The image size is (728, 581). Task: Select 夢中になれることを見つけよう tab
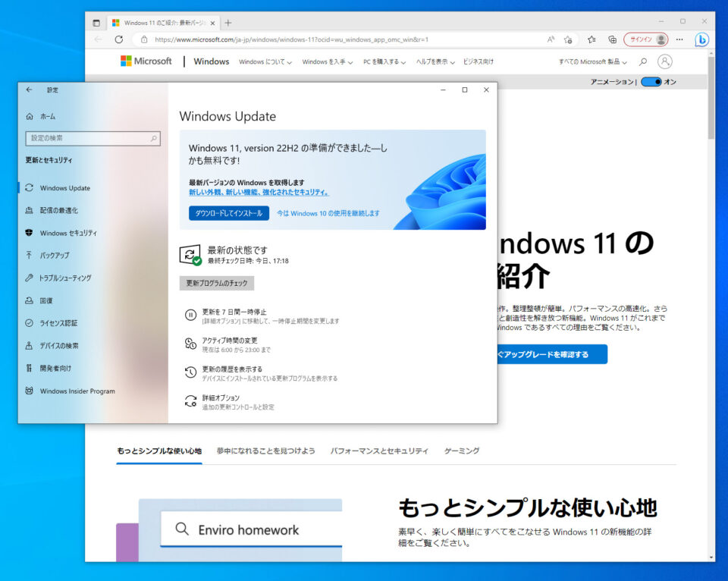(x=265, y=451)
